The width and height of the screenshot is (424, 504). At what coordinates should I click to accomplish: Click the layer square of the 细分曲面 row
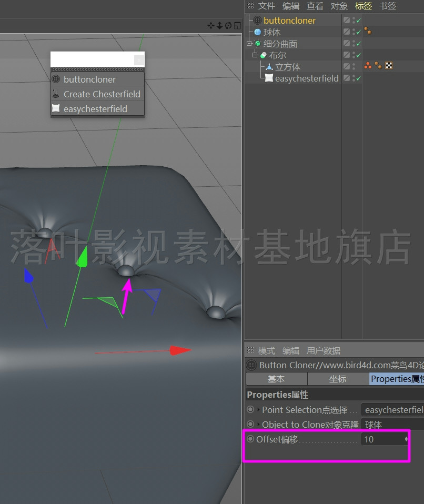pos(347,43)
